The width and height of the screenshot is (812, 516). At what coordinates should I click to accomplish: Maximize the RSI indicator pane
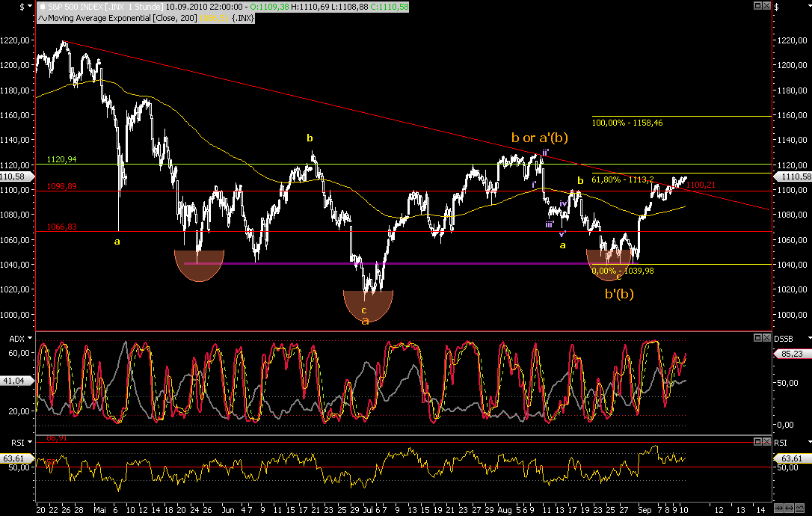(757, 441)
